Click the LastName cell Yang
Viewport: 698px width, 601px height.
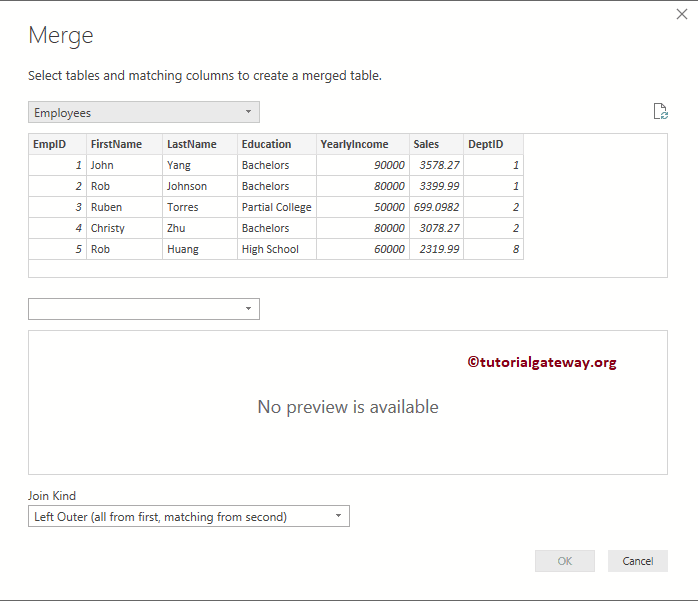pyautogui.click(x=200, y=165)
